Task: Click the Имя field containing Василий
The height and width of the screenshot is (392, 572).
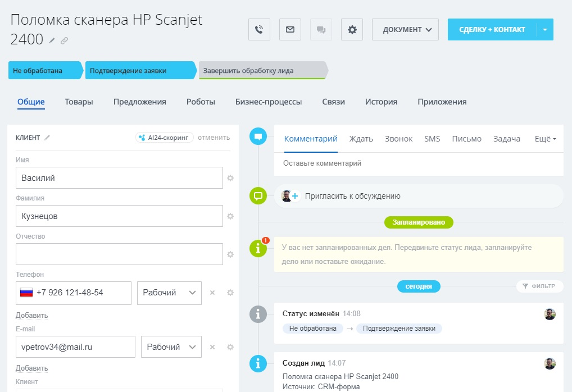Action: pos(119,178)
